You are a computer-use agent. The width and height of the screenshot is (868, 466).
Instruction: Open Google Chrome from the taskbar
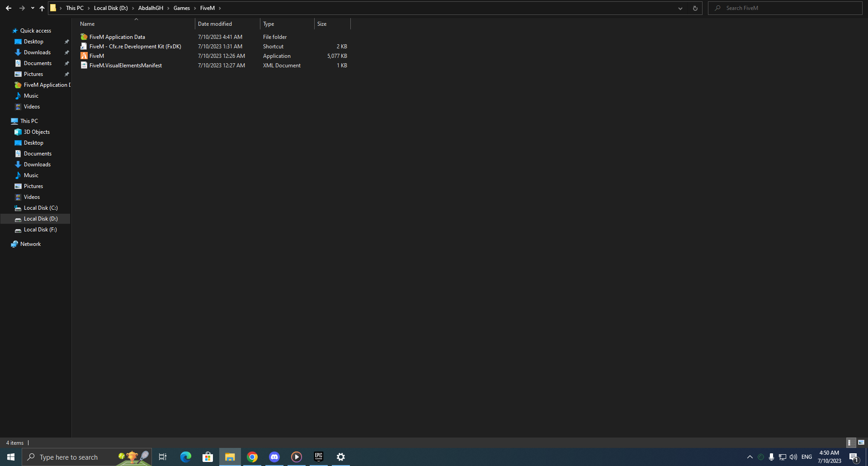[252, 457]
